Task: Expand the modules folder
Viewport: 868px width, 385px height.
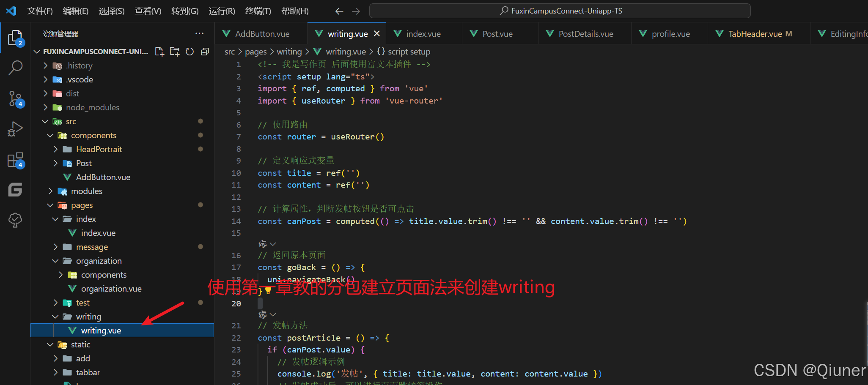Action: (50, 191)
